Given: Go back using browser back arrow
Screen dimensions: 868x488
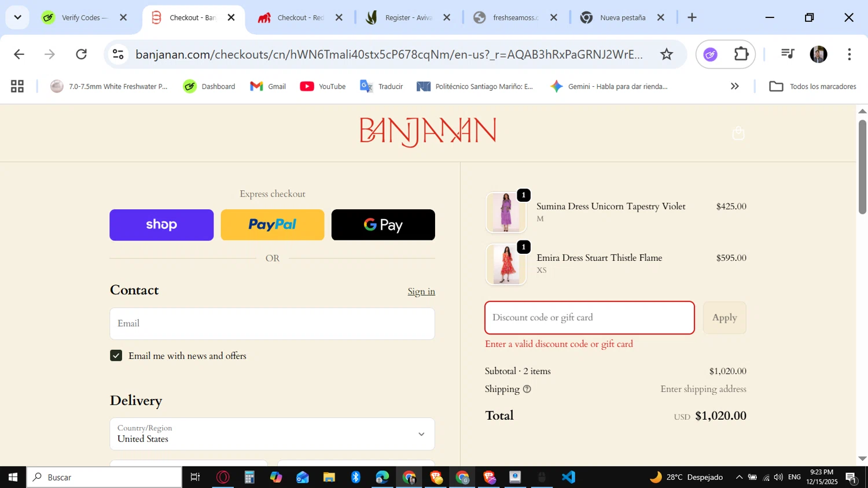Looking at the screenshot, I should pyautogui.click(x=19, y=54).
